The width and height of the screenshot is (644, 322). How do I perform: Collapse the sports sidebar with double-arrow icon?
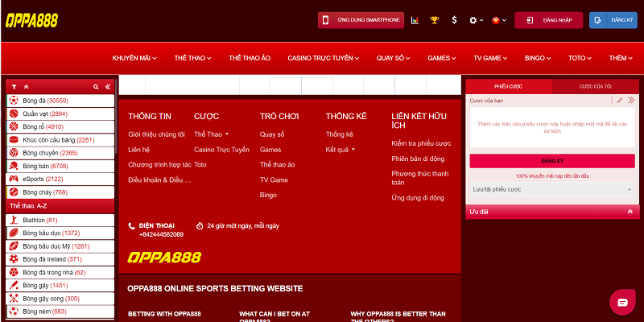(x=108, y=86)
